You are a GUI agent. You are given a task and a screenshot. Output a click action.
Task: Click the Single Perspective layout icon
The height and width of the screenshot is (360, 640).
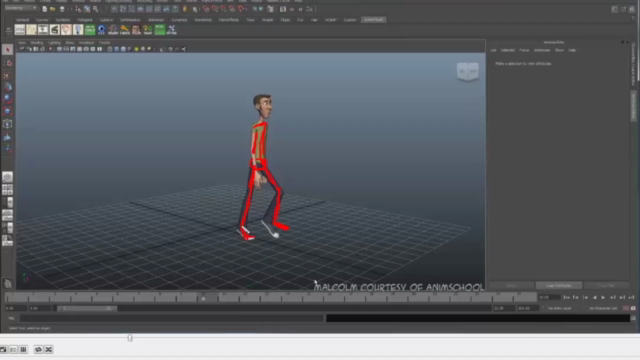(x=7, y=177)
